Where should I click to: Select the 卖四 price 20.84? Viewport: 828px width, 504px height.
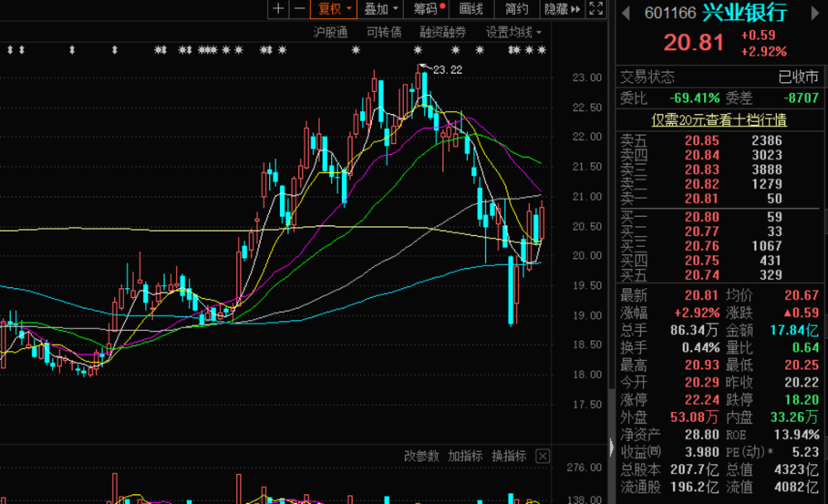tap(702, 155)
